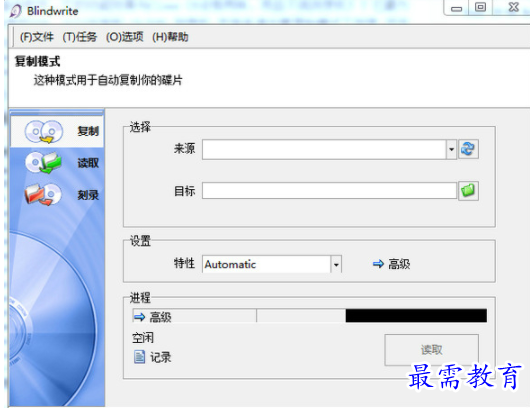Click the 复制 label in the sidebar
Viewport: 530px width, 408px height.
[x=88, y=131]
